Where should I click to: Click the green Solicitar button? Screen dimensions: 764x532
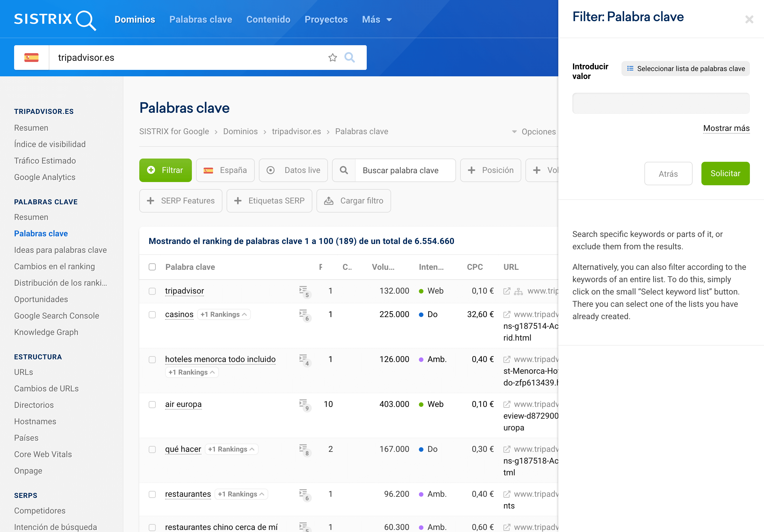click(x=725, y=173)
